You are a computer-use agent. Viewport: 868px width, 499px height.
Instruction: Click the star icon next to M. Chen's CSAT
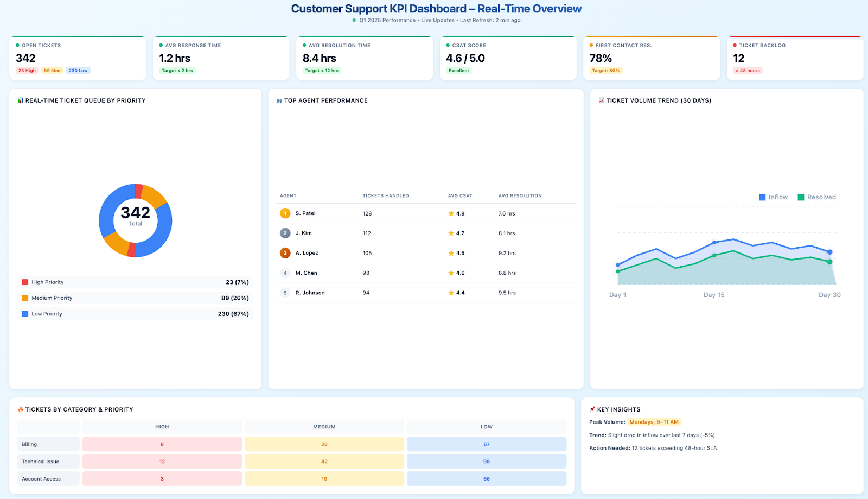(451, 273)
